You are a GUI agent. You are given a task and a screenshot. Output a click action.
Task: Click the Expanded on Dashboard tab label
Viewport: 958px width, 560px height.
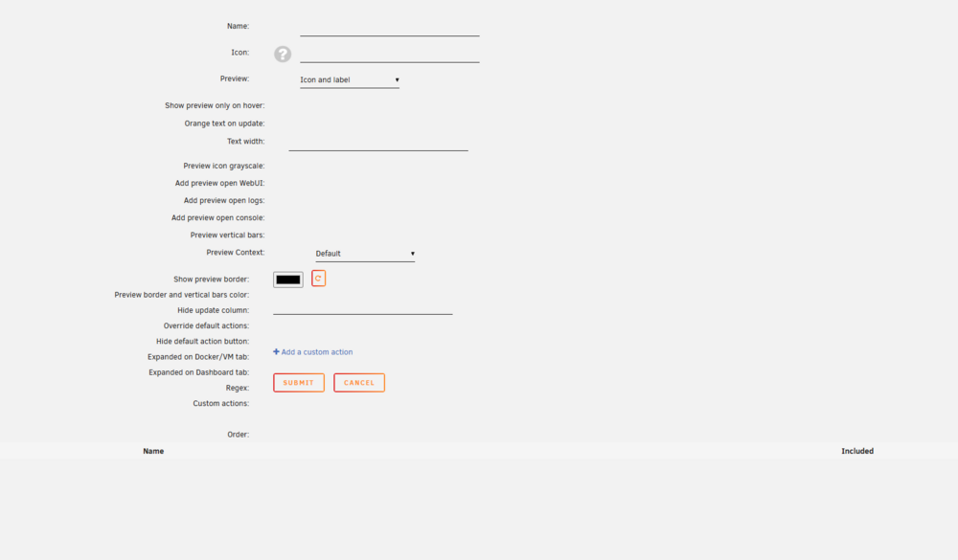(198, 372)
